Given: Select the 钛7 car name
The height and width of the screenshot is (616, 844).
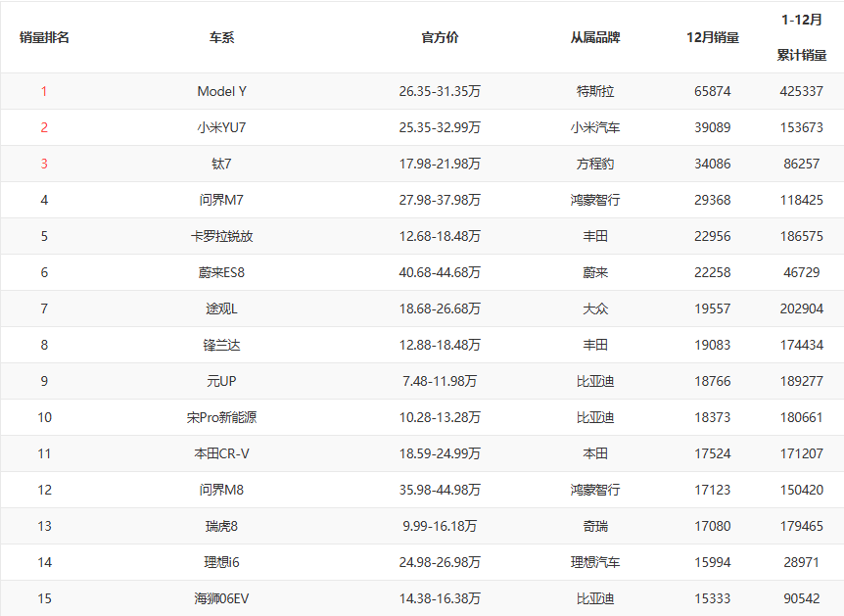Looking at the screenshot, I should (221, 164).
